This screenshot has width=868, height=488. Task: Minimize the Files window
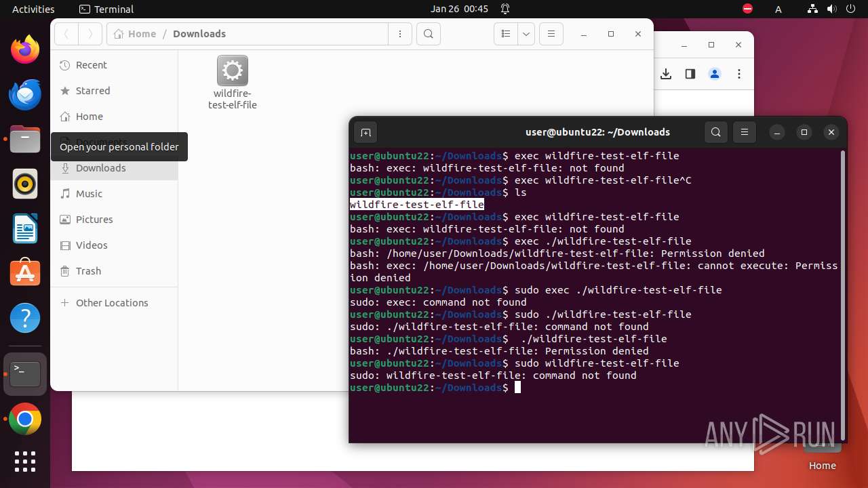(x=584, y=34)
